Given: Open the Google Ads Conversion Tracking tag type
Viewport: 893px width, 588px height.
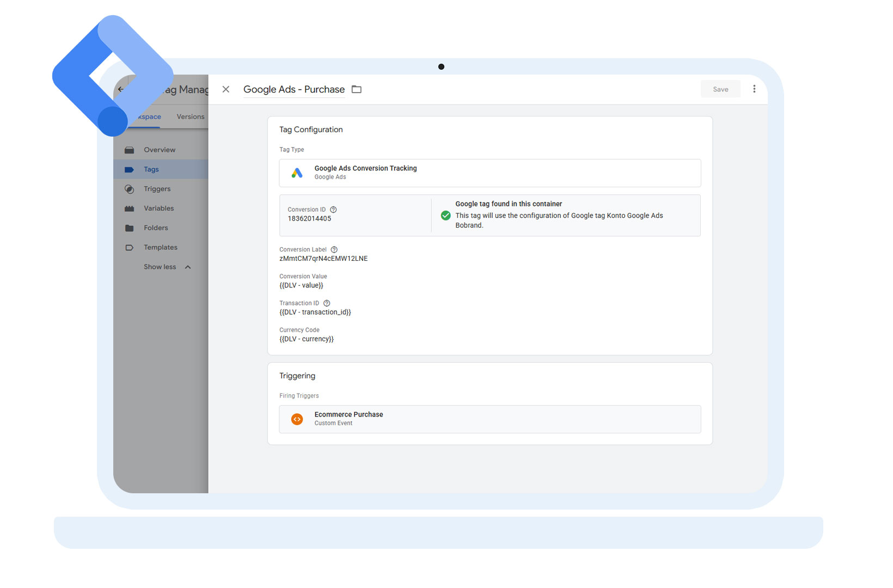Looking at the screenshot, I should pyautogui.click(x=490, y=173).
